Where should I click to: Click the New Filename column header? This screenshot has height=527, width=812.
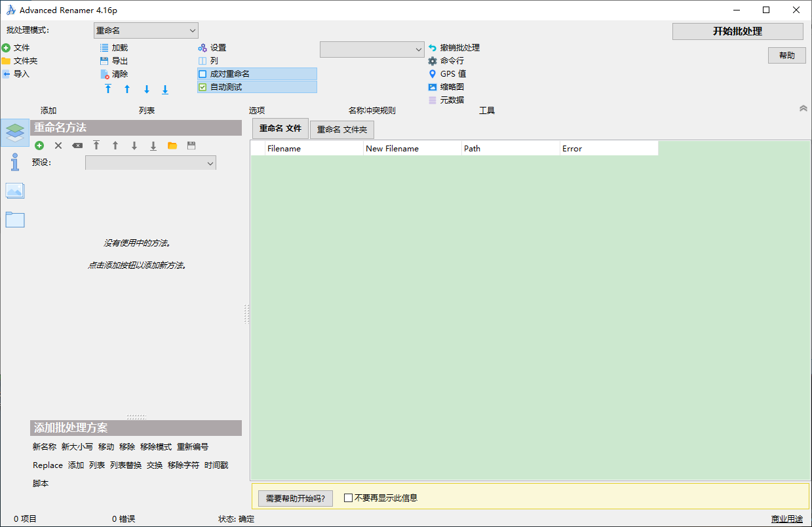tap(412, 149)
